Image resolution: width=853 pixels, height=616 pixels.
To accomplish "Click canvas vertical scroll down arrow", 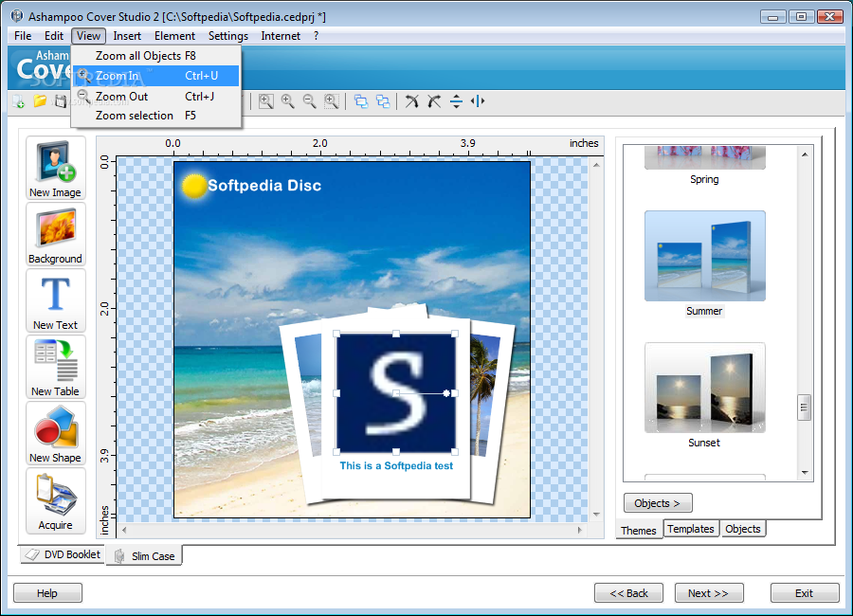I will (596, 515).
